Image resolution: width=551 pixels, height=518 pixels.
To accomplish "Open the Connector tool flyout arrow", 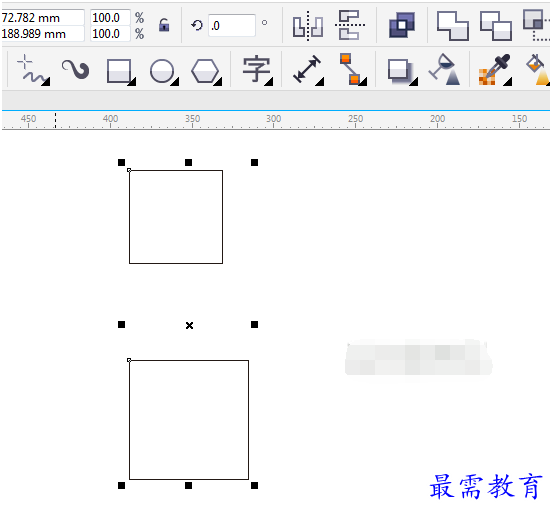I will pos(363,82).
